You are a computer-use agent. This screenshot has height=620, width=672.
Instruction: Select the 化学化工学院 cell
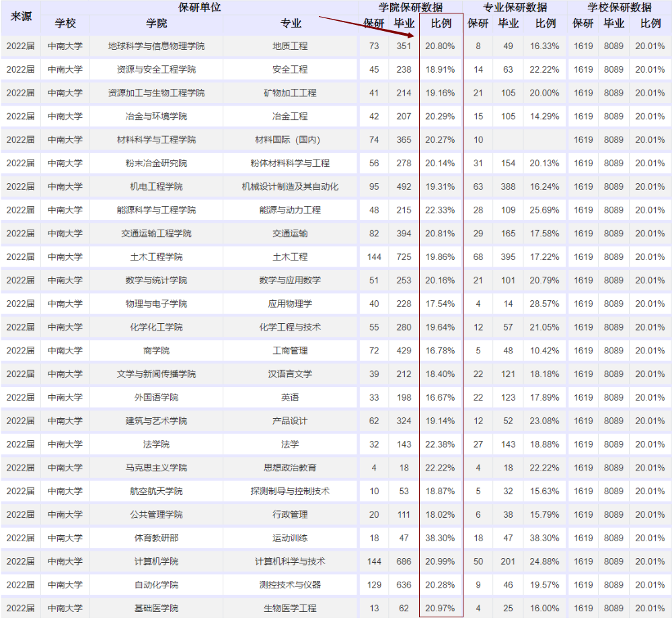tap(157, 327)
